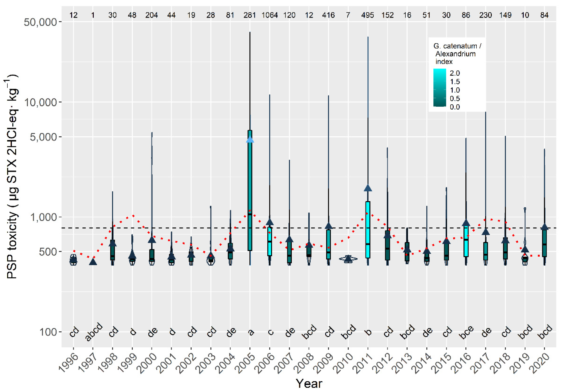Click the light blue triangle at 2005

pyautogui.click(x=250, y=140)
